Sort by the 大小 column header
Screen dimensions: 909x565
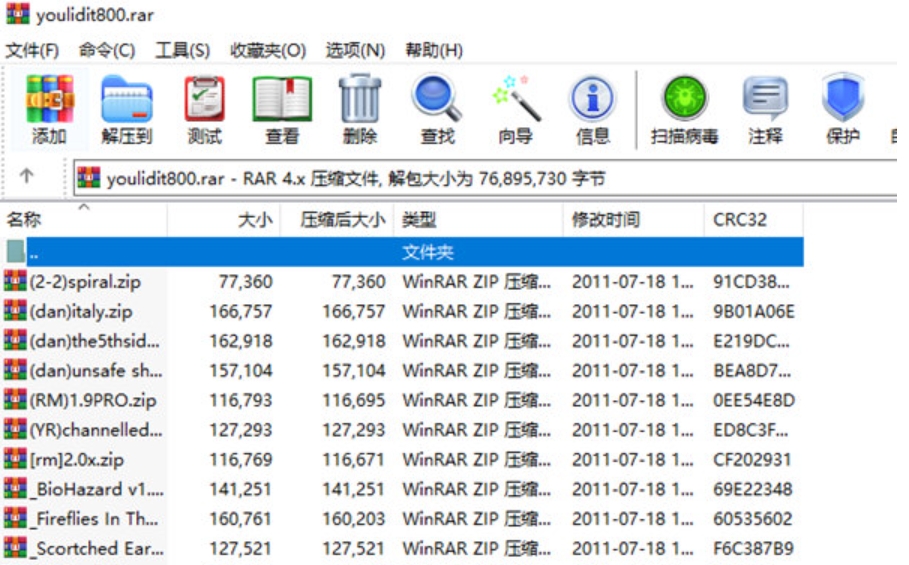pyautogui.click(x=224, y=220)
